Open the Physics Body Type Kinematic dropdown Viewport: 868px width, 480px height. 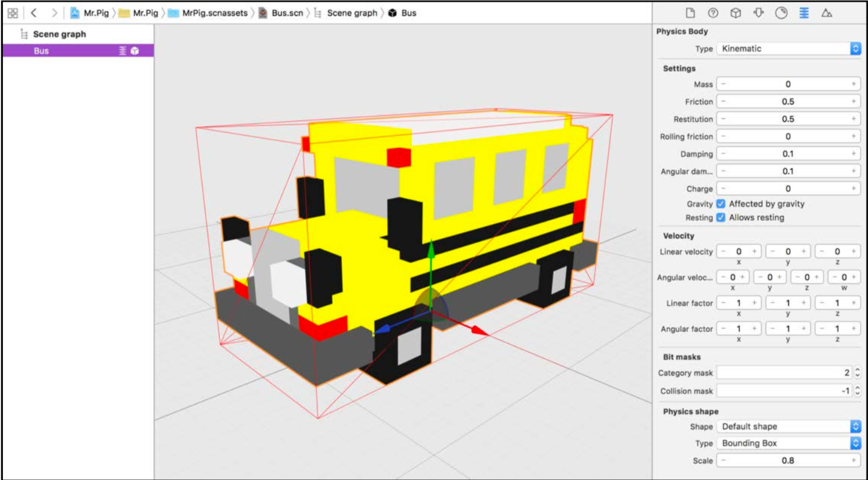point(789,48)
